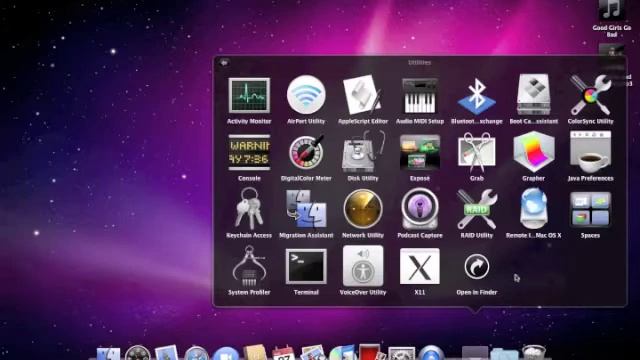Image resolution: width=640 pixels, height=360 pixels.
Task: Open Bluetooth File Exchange icon
Action: coord(477,96)
